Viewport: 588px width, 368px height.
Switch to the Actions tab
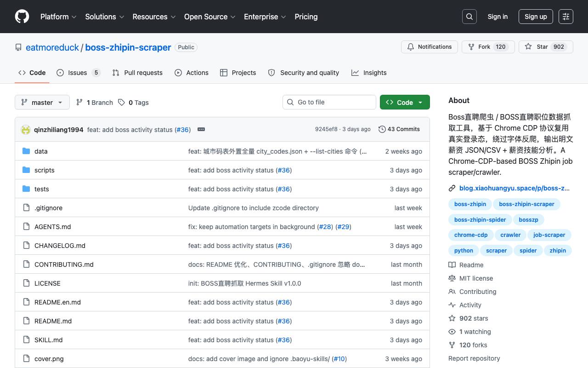click(x=192, y=73)
